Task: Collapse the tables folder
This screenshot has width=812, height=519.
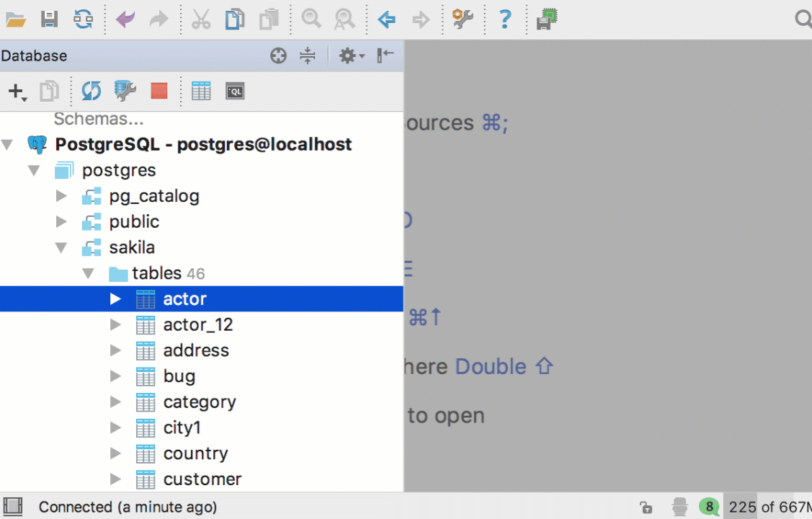Action: click(x=88, y=273)
